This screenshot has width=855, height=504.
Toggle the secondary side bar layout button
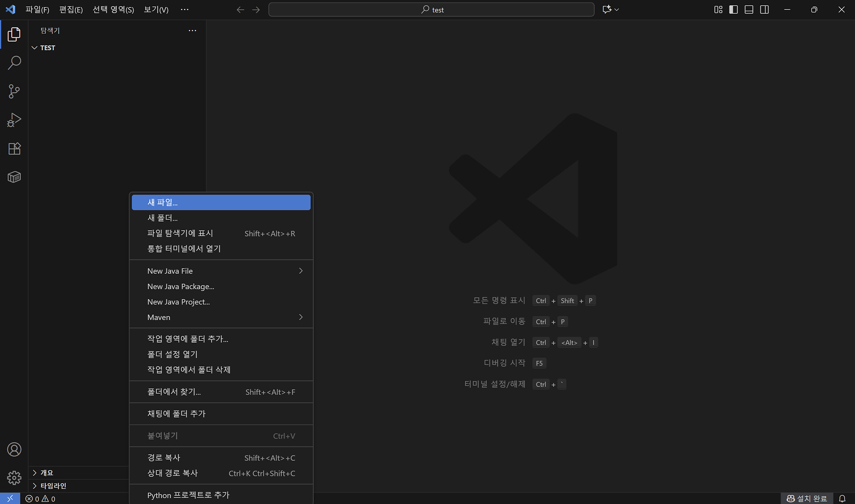[x=765, y=9]
